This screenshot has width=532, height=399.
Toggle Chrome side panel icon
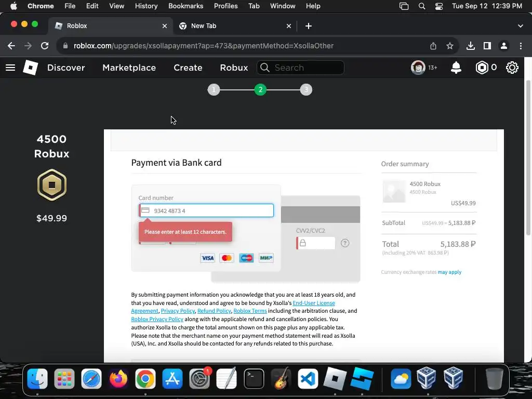[x=487, y=46]
